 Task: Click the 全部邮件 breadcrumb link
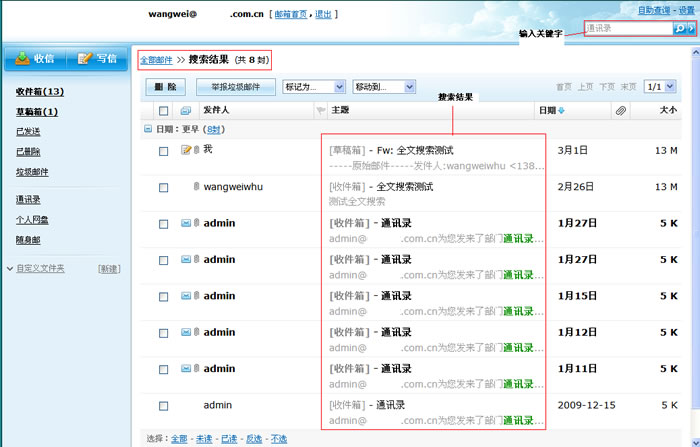156,60
